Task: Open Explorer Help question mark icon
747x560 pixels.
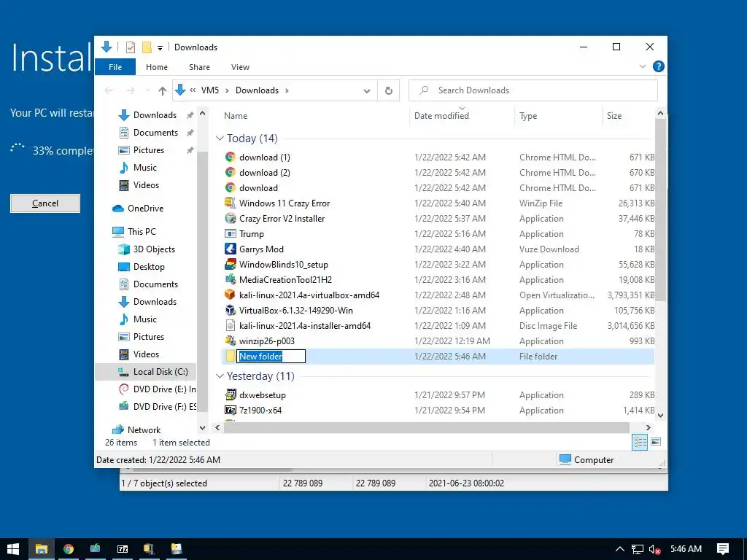Action: 659,66
